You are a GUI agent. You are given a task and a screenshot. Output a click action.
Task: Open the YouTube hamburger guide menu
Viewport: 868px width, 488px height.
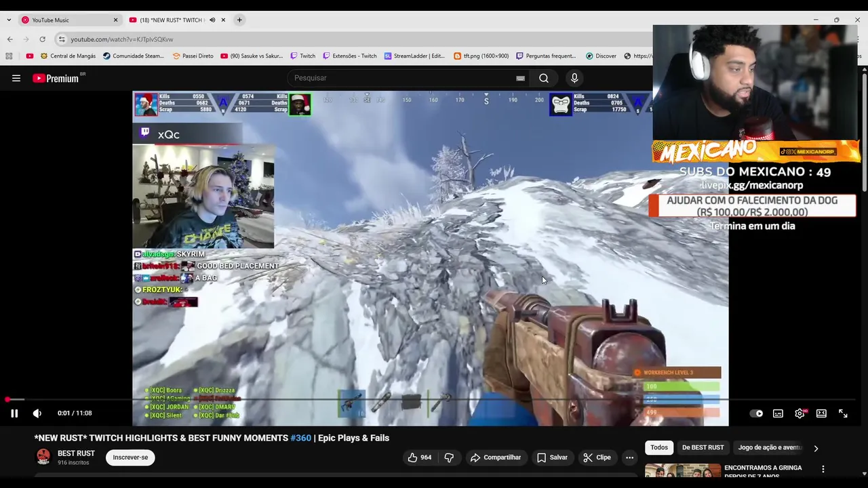coord(16,78)
